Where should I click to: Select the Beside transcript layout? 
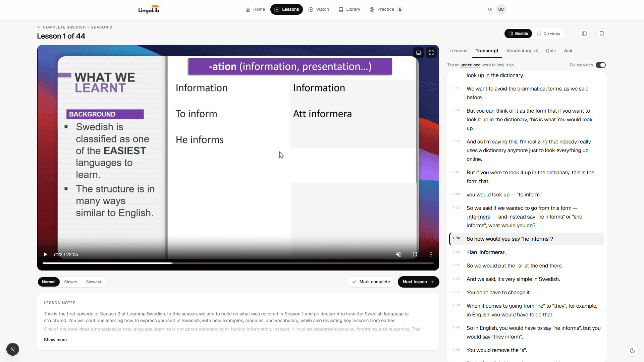(518, 34)
